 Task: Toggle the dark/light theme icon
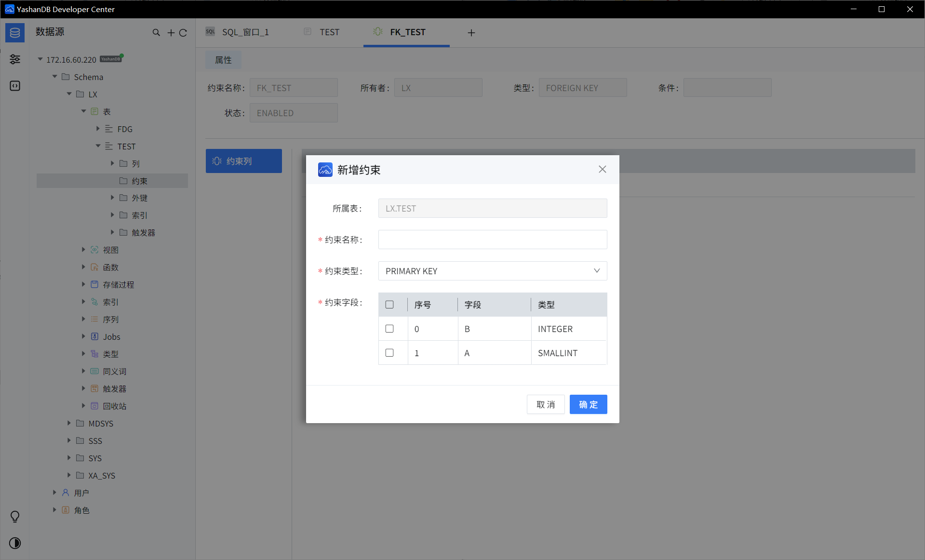[15, 543]
